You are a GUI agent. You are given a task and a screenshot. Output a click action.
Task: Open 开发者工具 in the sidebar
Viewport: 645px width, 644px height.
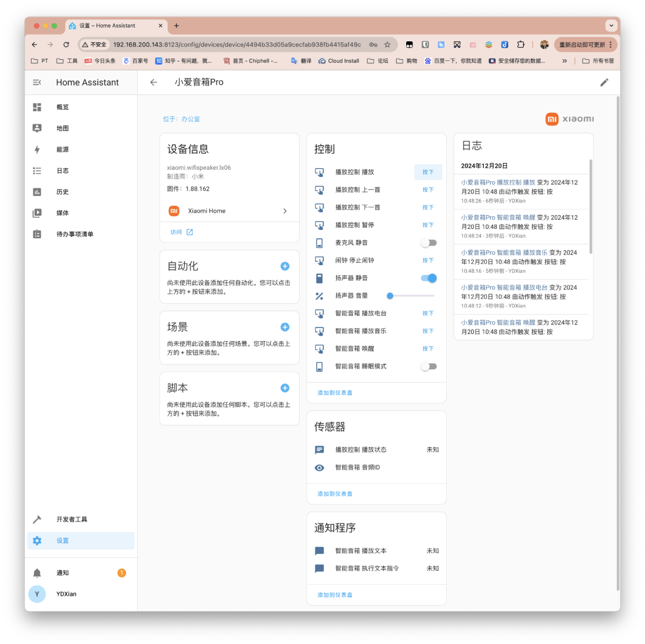click(x=72, y=520)
